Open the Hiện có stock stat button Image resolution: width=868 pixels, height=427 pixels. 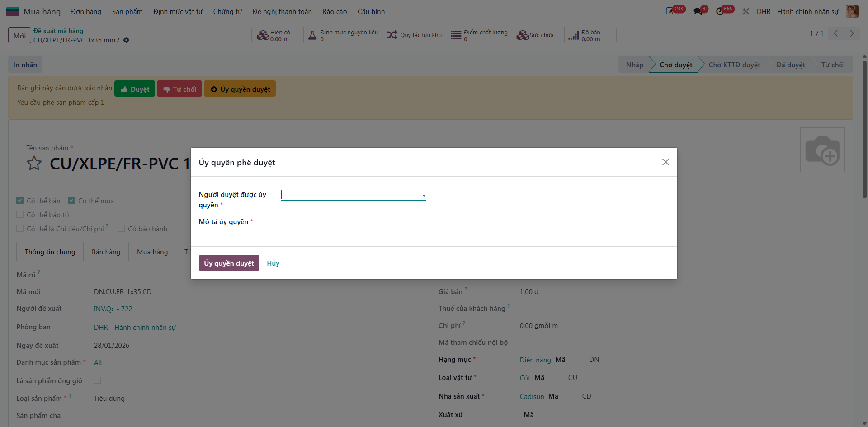(x=277, y=35)
